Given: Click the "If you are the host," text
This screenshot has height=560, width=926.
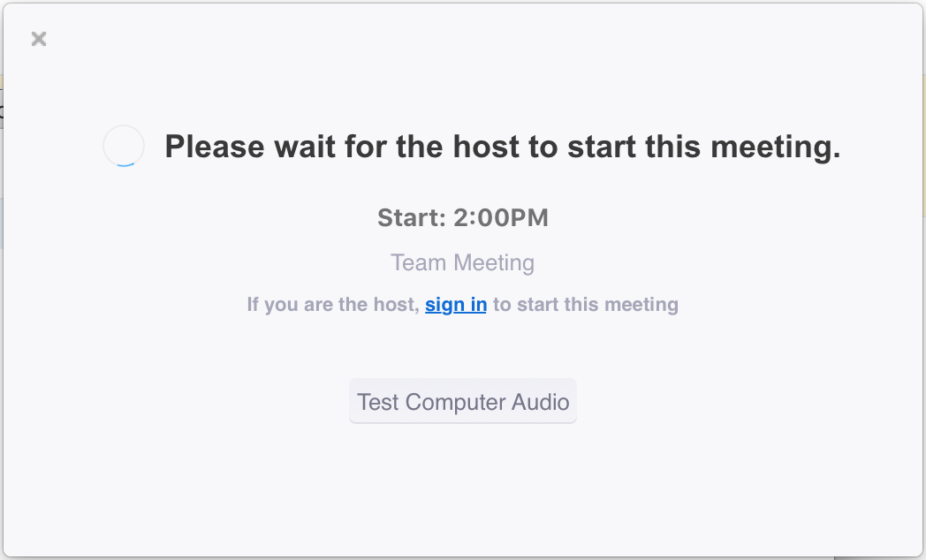Looking at the screenshot, I should point(333,305).
